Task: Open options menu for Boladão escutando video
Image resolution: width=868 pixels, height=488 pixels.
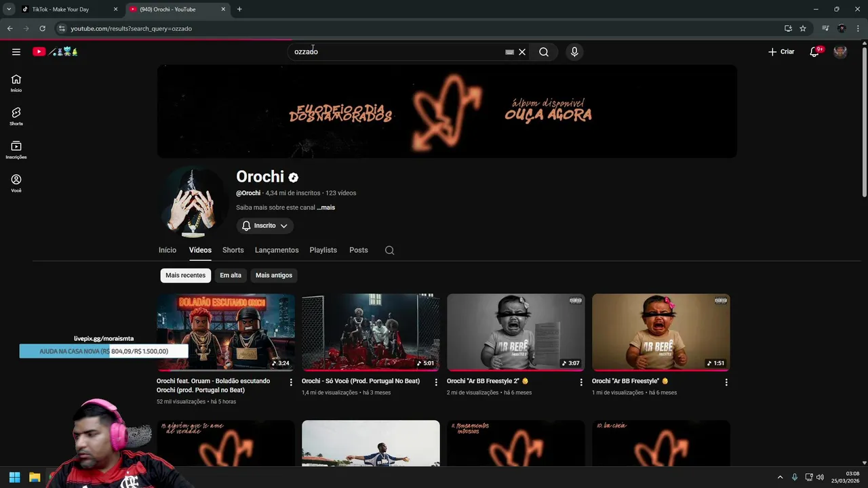Action: [291, 382]
